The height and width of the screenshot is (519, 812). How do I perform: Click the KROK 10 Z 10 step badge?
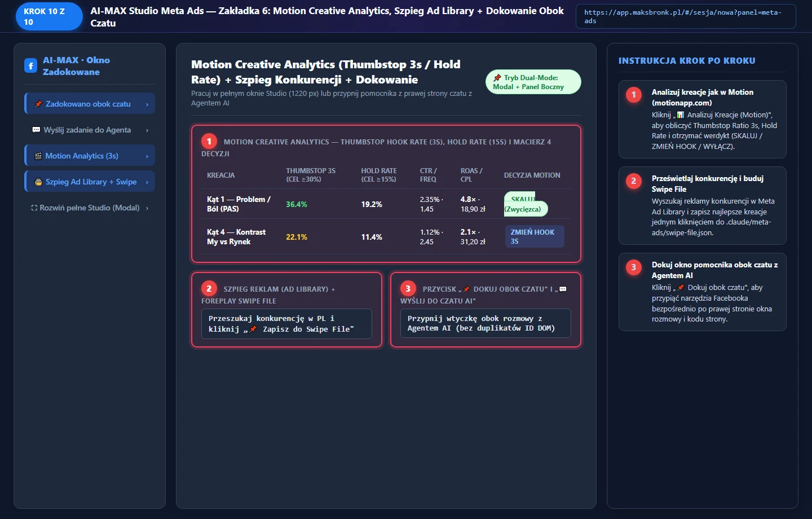point(49,16)
